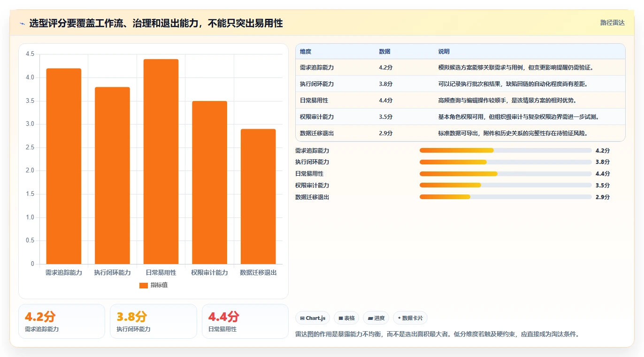
Task: Click the shortest bar, 数据迁移退出, in the chart
Action: tap(258, 196)
